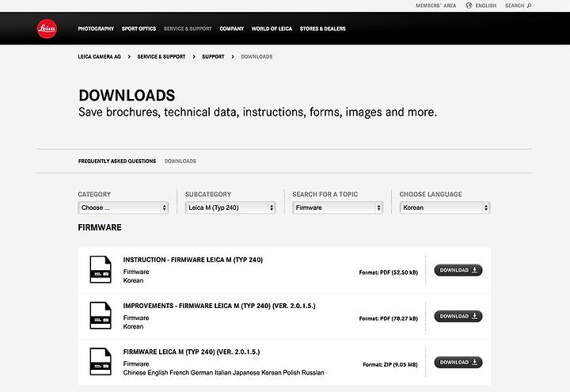Open the Search for a topic Firmware dropdown
570x392 pixels.
click(338, 207)
